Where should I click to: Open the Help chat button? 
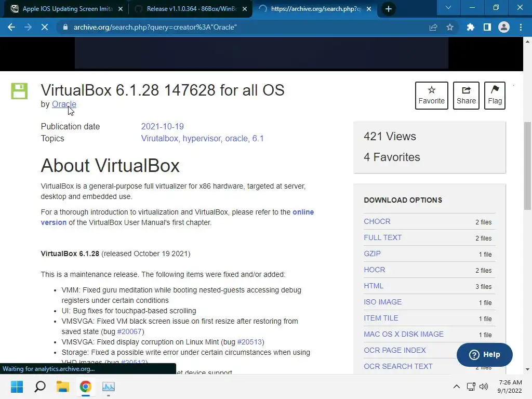tap(485, 354)
